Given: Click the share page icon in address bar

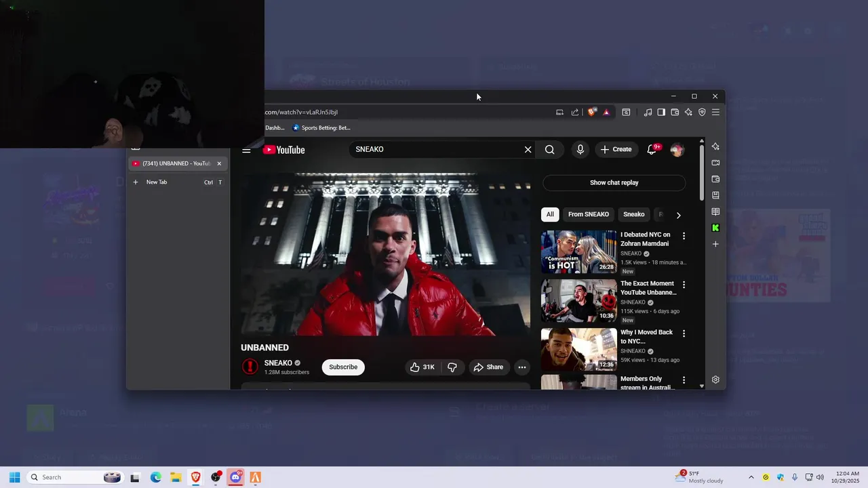Looking at the screenshot, I should [x=575, y=112].
